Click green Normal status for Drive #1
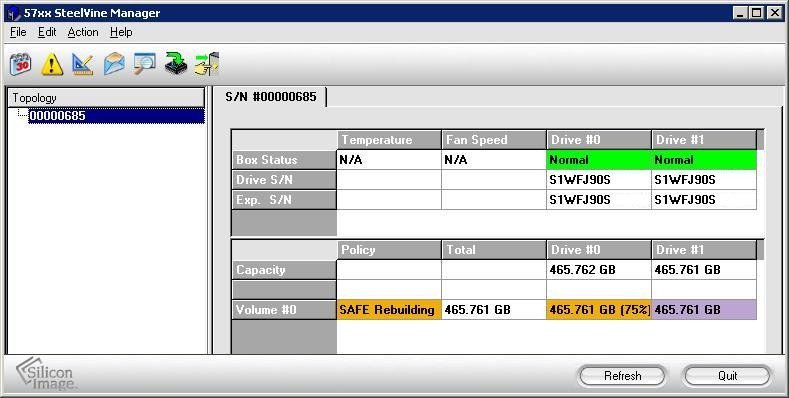Viewport: 789px width, 398px height. 704,160
